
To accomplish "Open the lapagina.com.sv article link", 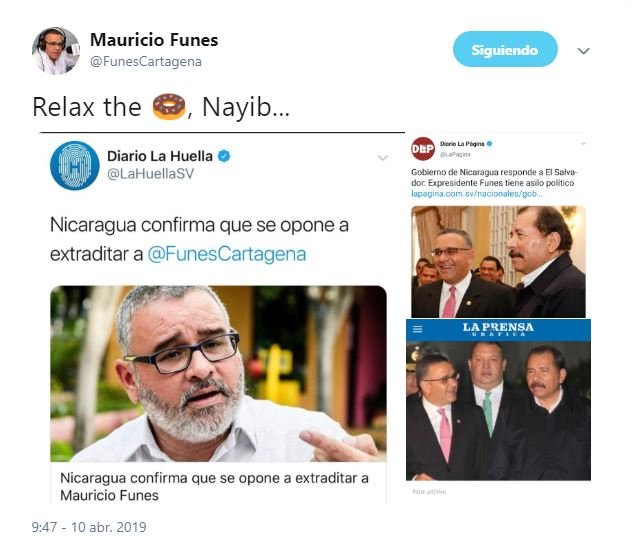I will coord(477,194).
